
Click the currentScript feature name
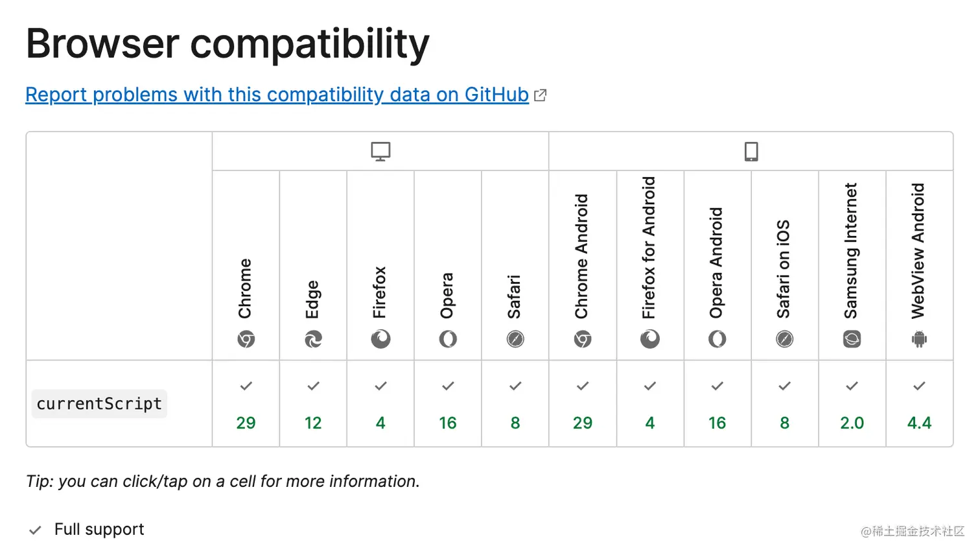[99, 404]
